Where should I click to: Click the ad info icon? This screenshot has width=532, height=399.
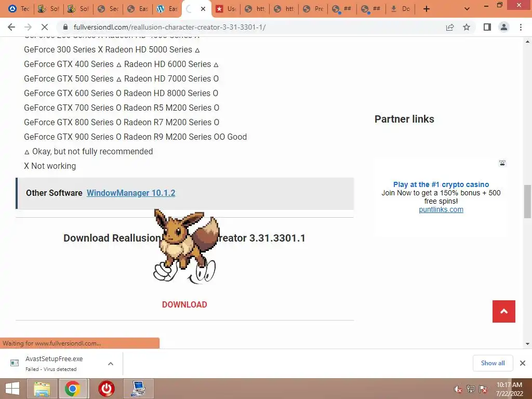[502, 163]
